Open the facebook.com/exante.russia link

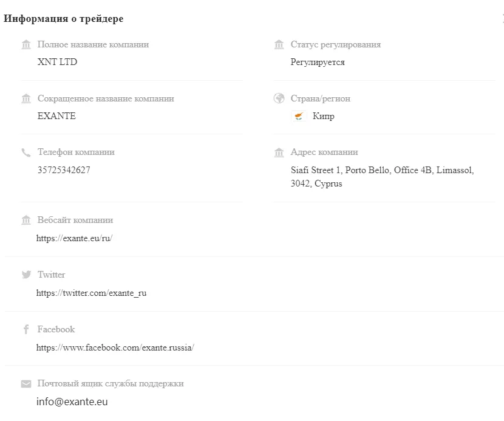(115, 347)
